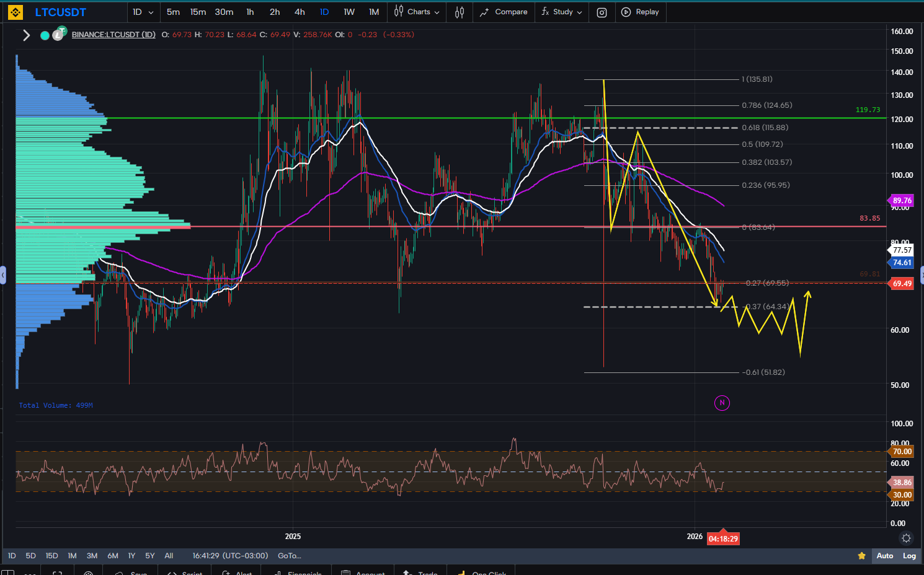Click the purple N news marker

click(722, 403)
